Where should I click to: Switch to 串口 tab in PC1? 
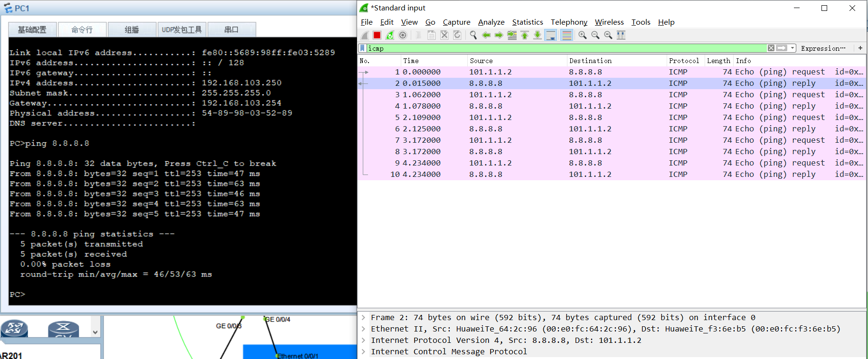click(x=232, y=29)
